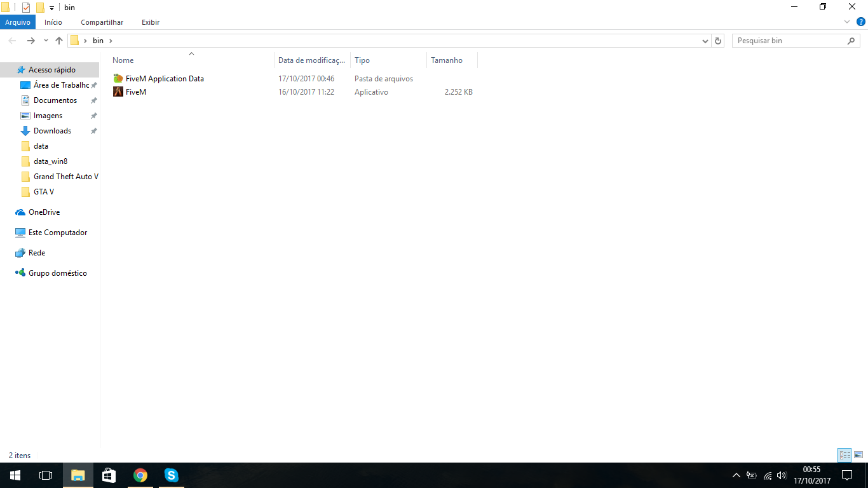Viewport: 868px width, 488px height.
Task: Switch to Large icons view button
Action: (858, 455)
